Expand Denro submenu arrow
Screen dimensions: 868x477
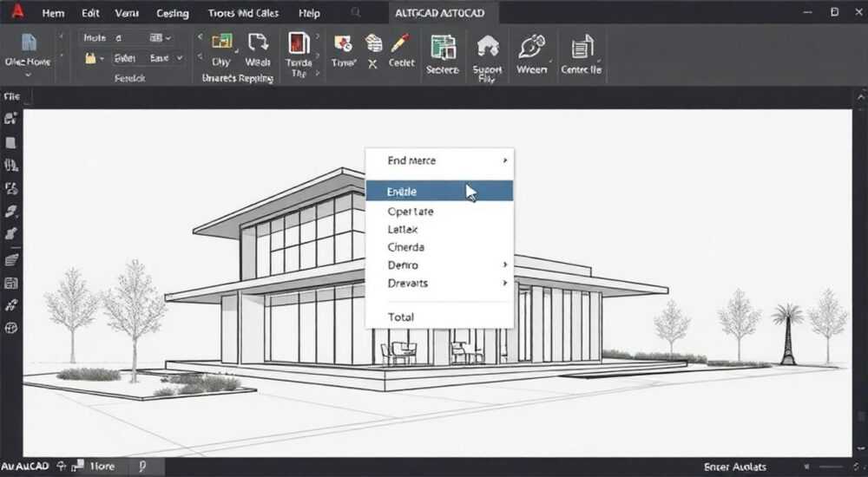pos(505,265)
